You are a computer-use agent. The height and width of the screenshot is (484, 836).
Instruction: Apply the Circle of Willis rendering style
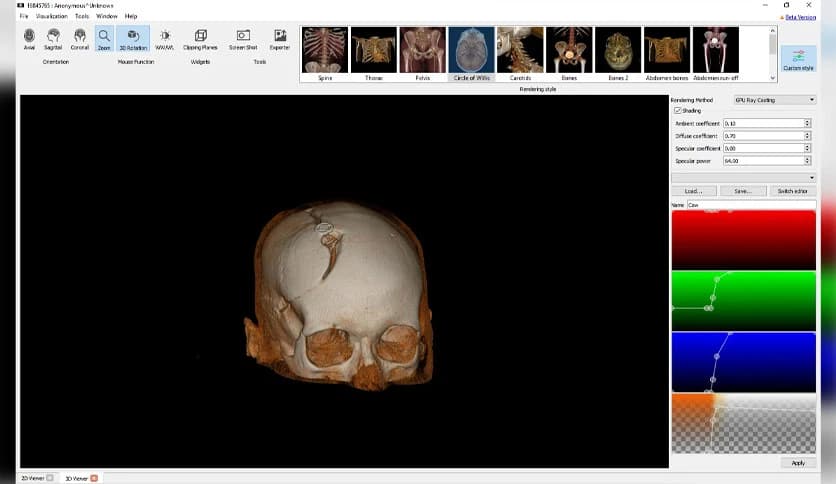[472, 54]
